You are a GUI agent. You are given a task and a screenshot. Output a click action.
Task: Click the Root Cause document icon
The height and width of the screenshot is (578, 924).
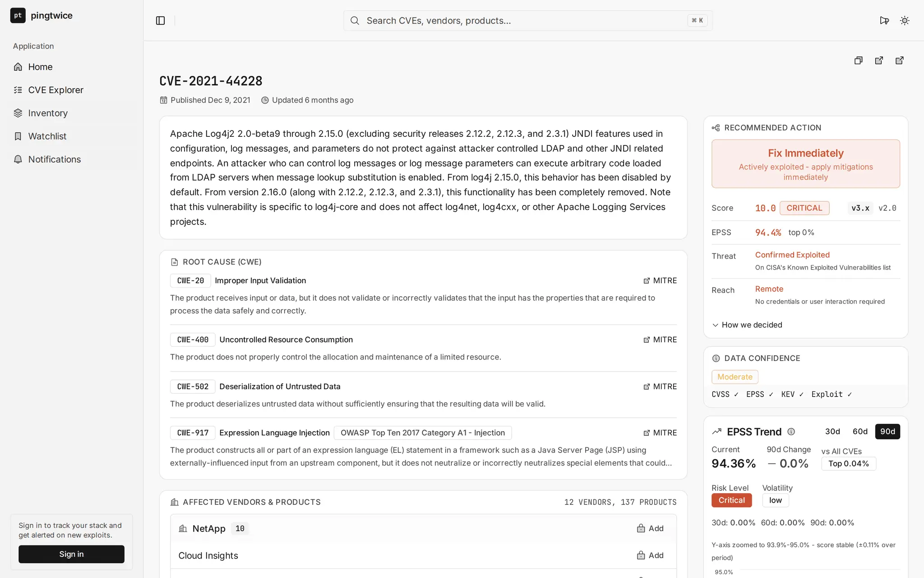tap(174, 262)
